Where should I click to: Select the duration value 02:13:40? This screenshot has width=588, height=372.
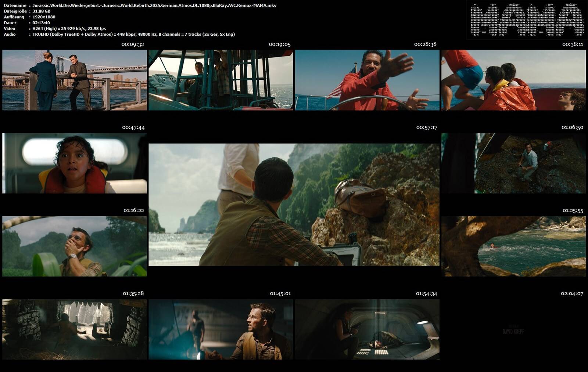(x=41, y=23)
